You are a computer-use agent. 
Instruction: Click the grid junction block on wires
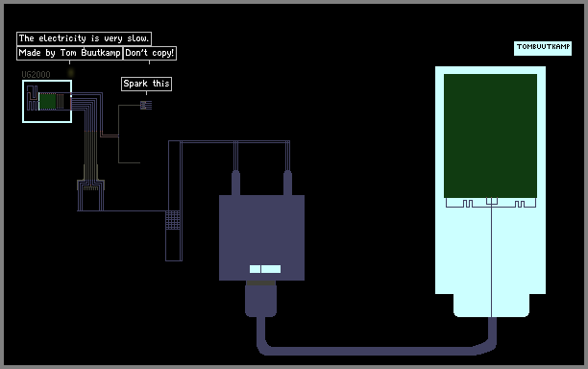click(173, 220)
